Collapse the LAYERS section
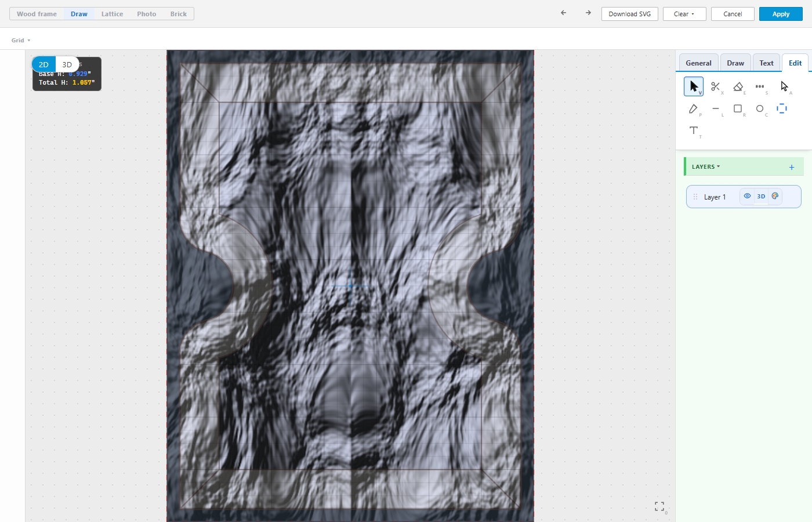The image size is (812, 522). [706, 166]
